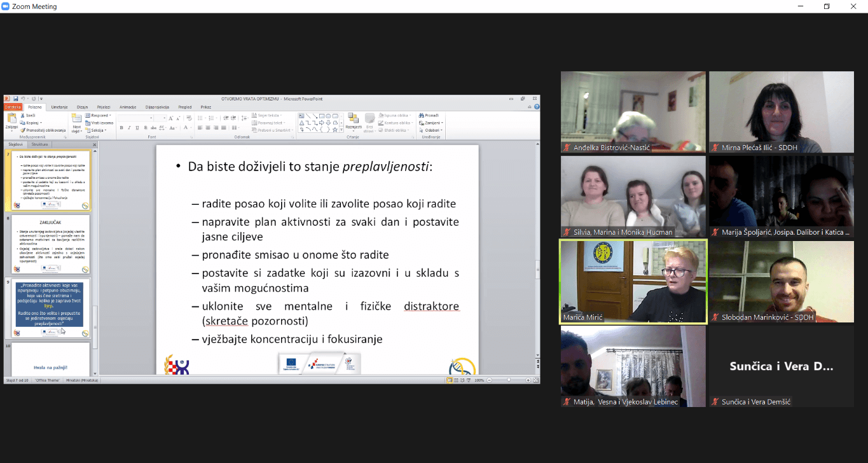The width and height of the screenshot is (868, 463).
Task: Select the star shape in shapes gallery
Action: pos(334,130)
